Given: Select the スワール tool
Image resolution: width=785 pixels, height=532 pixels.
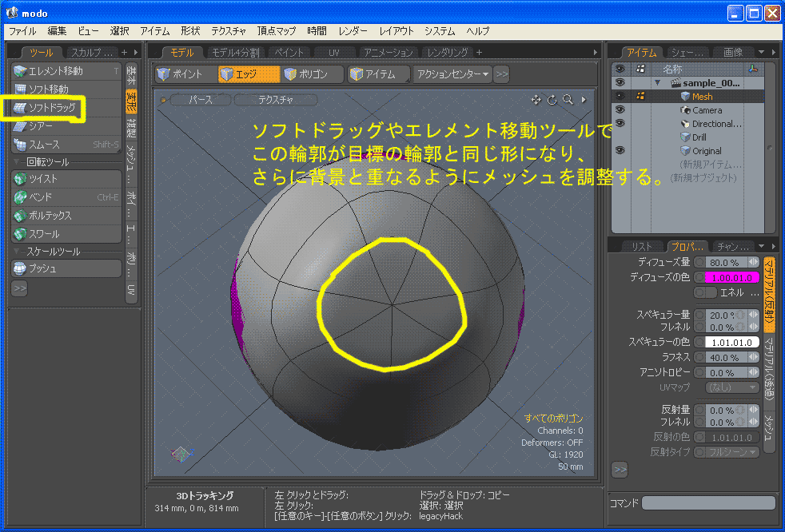Looking at the screenshot, I should [66, 234].
